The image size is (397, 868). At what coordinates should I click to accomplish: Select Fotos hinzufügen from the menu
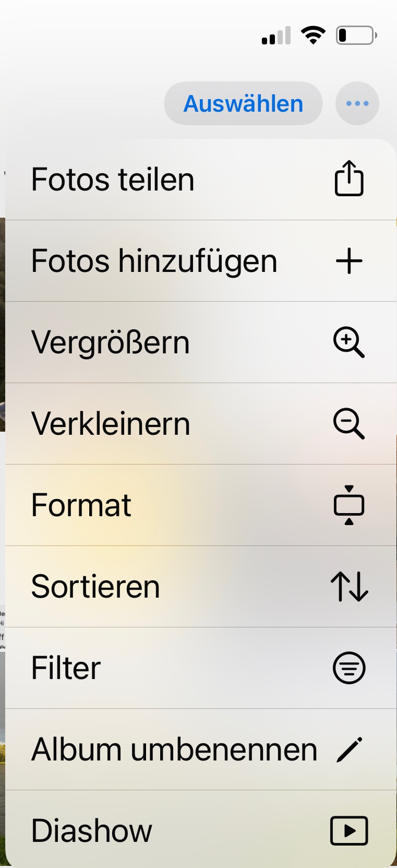point(154,261)
